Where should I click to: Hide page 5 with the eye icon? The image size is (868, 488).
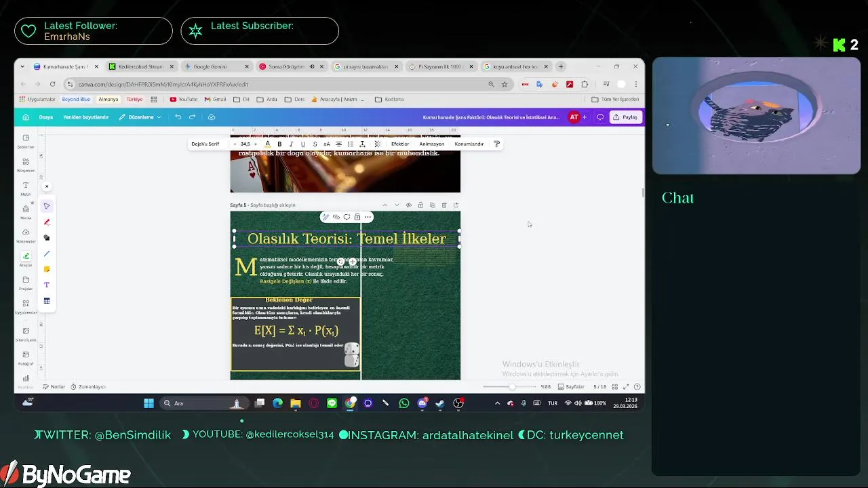[x=408, y=205]
